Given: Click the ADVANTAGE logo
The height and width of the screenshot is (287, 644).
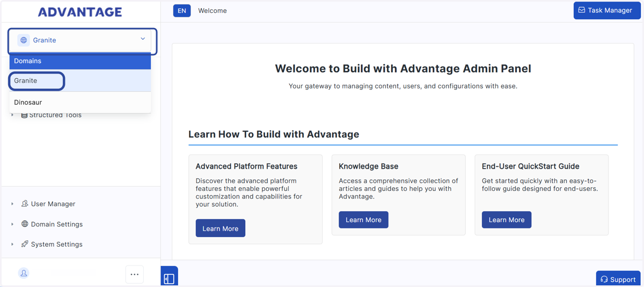Looking at the screenshot, I should [80, 12].
